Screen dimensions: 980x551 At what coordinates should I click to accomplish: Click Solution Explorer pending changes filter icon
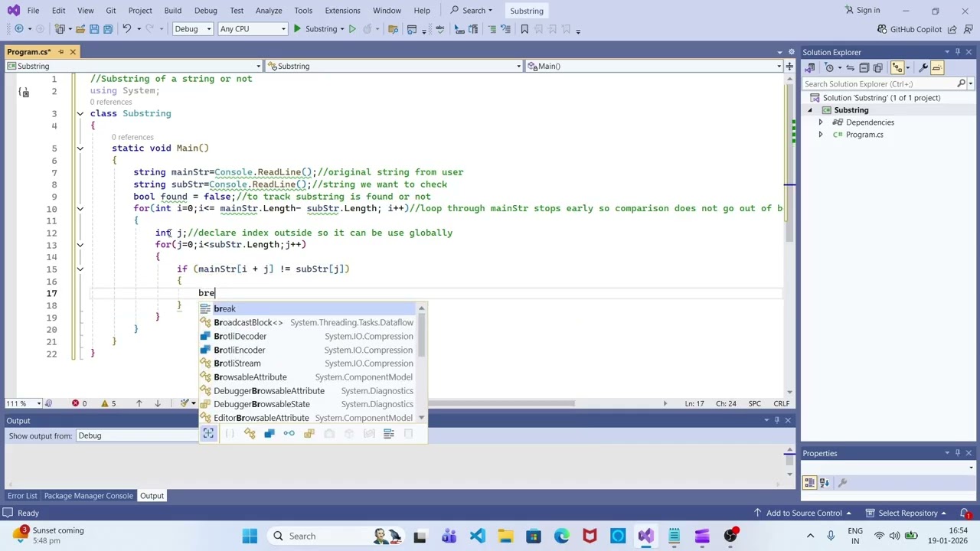pos(829,67)
